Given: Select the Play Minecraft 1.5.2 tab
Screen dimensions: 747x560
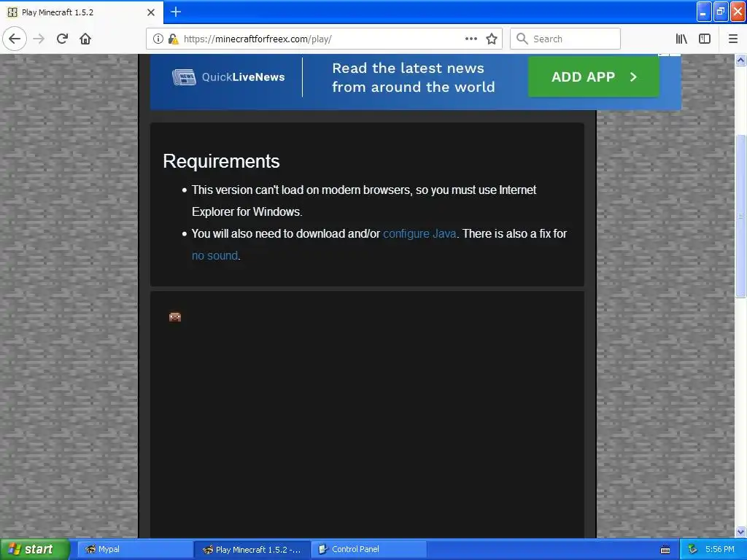Looking at the screenshot, I should coord(82,12).
